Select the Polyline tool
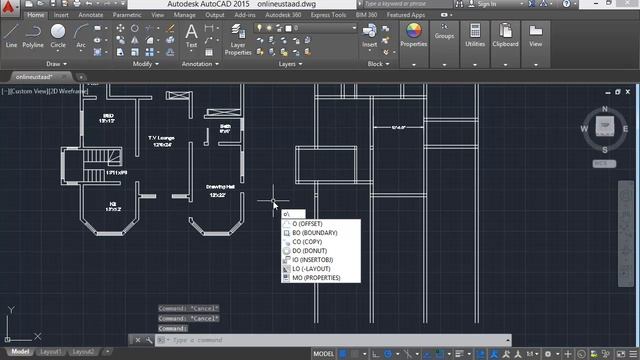Viewport: 640px width, 360px height. point(33,36)
